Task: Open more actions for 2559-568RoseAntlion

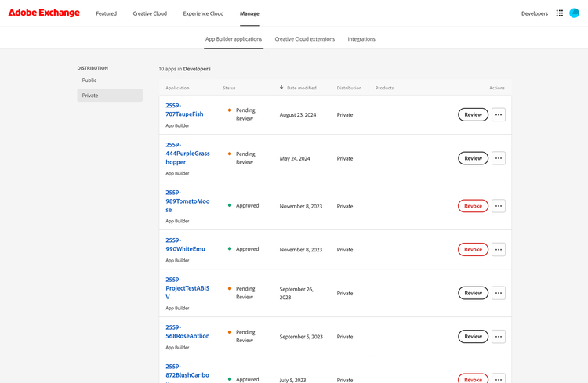Action: pyautogui.click(x=499, y=336)
